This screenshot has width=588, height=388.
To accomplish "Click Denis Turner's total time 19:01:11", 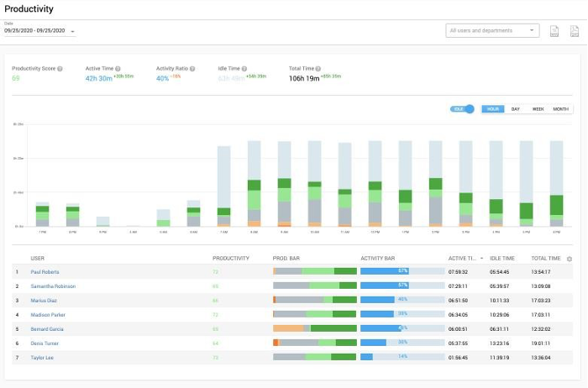I will coord(541,343).
